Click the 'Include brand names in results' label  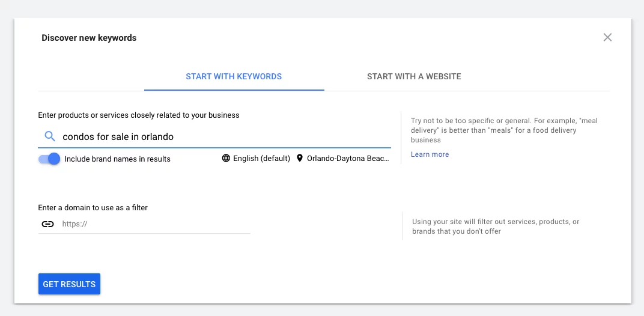pos(118,159)
